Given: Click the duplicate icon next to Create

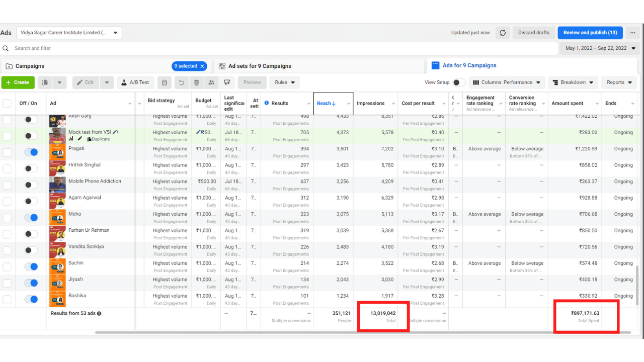Looking at the screenshot, I should click(x=45, y=82).
